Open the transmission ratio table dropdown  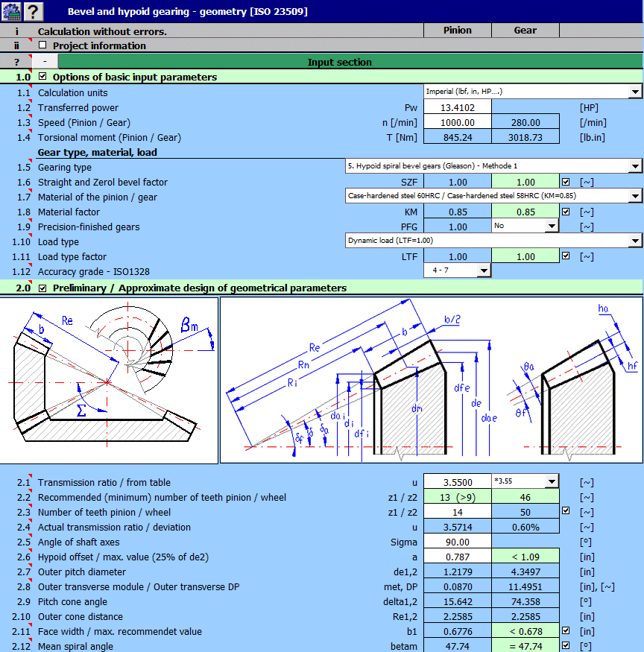[552, 482]
